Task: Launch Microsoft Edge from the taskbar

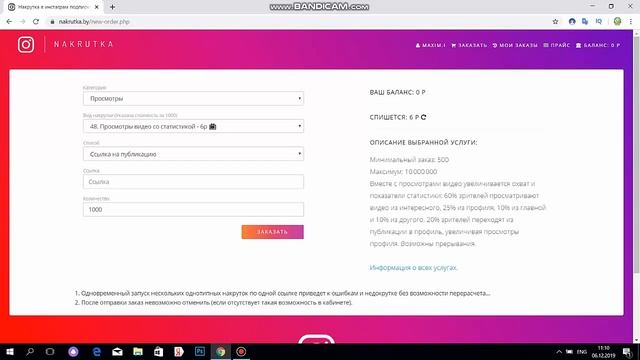Action: click(x=97, y=351)
